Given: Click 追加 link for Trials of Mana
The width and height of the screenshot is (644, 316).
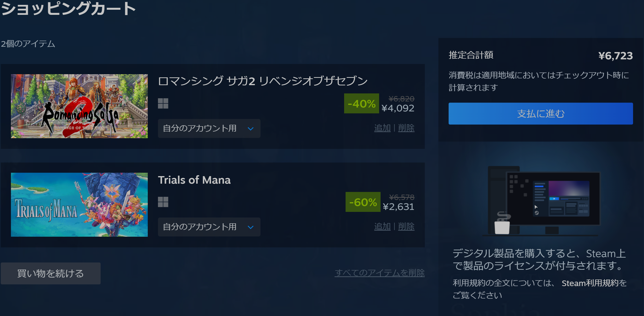Looking at the screenshot, I should pyautogui.click(x=382, y=226).
